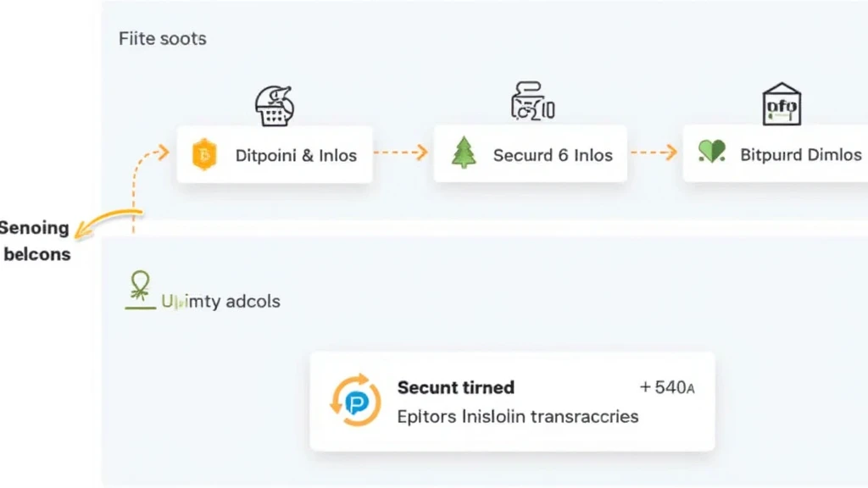Click the house box icon above the Bitpurd card
Image resolution: width=868 pixels, height=488 pixels.
click(x=782, y=104)
